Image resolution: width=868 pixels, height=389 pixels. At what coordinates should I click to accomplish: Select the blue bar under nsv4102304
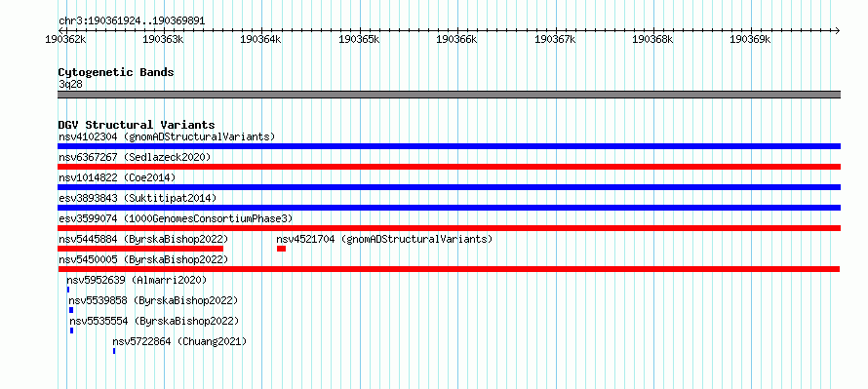pyautogui.click(x=449, y=146)
